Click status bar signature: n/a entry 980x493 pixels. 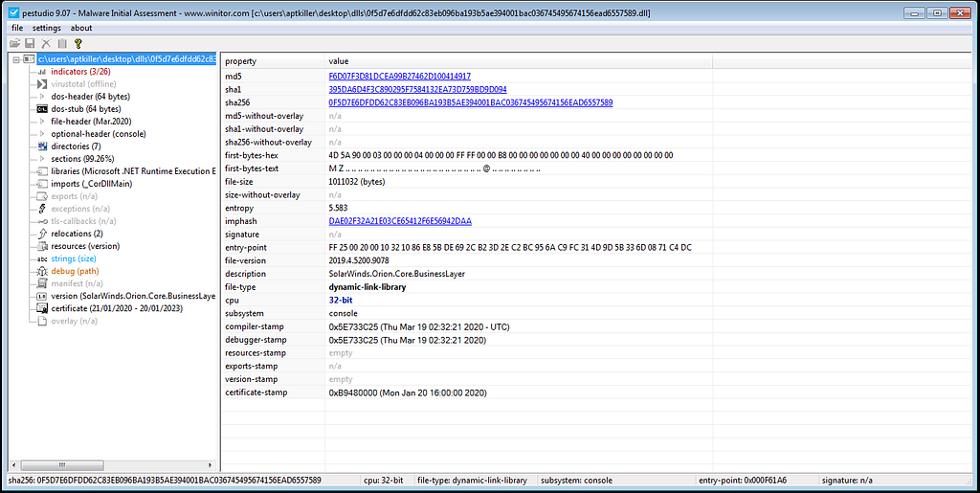[848, 481]
